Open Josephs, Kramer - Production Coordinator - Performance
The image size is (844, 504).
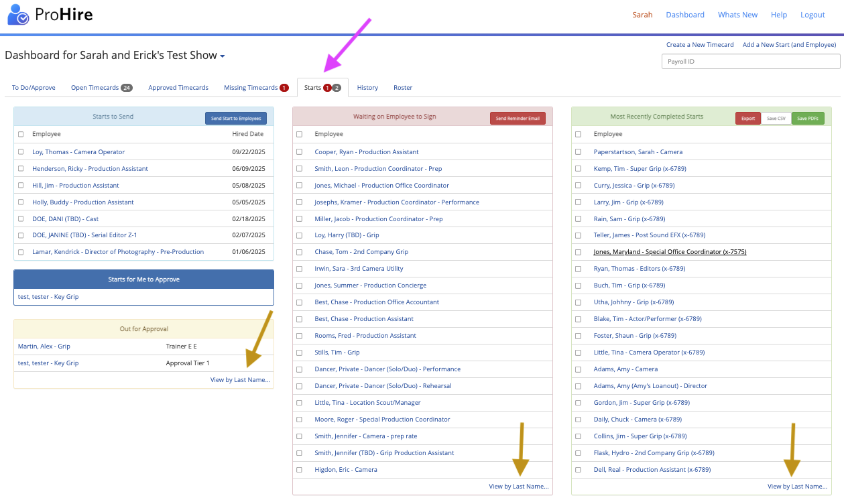point(397,202)
